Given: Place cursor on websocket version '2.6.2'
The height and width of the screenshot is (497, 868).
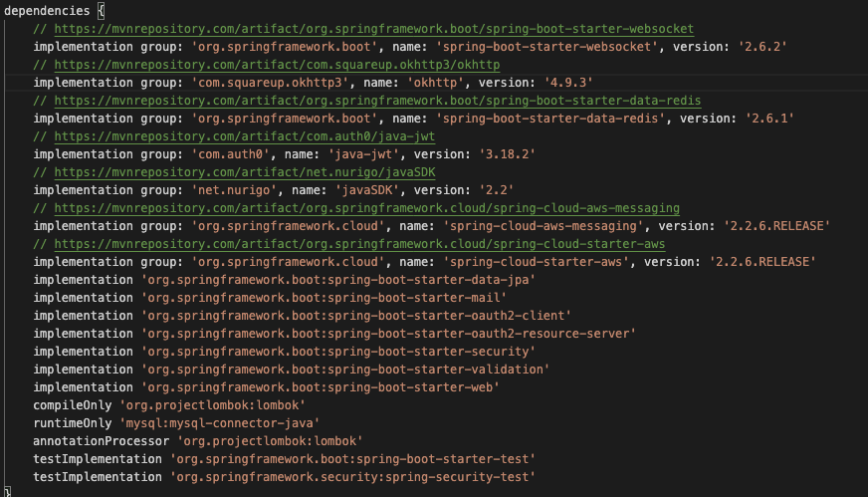Looking at the screenshot, I should pos(762,47).
